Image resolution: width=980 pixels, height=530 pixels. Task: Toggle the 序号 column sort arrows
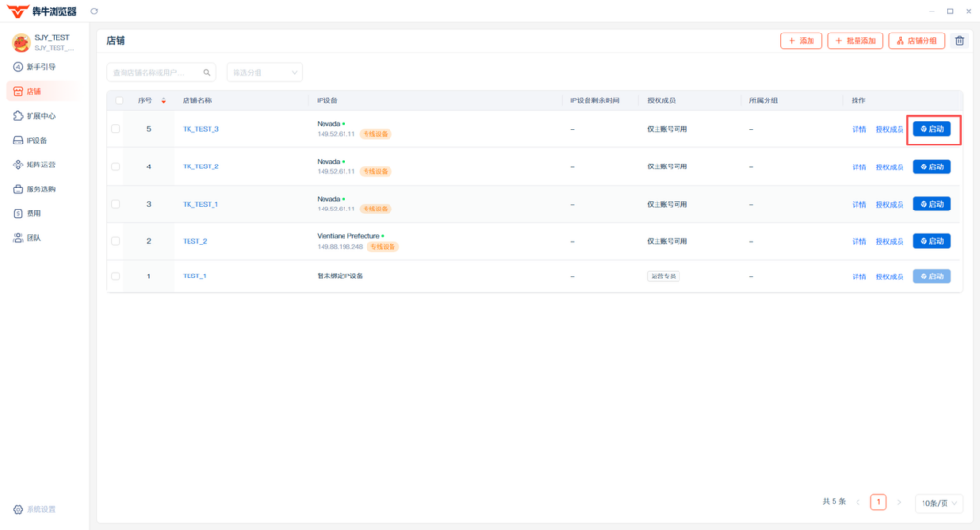(x=163, y=100)
